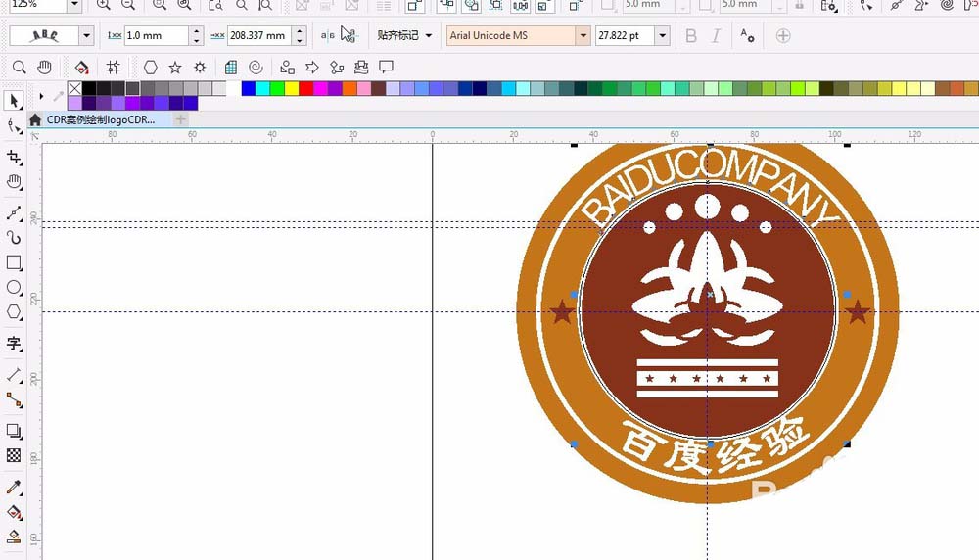Click the Zoom Out magnifier button

click(x=128, y=5)
